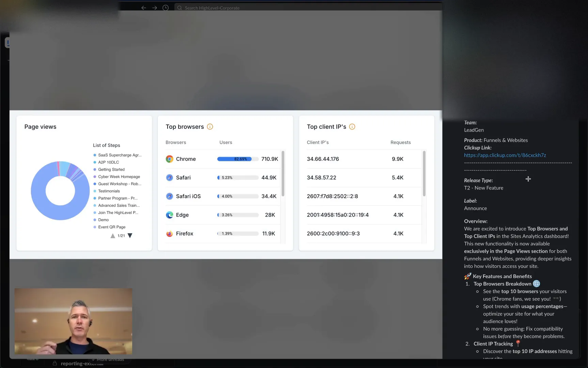The width and height of the screenshot is (588, 368).
Task: Click the Client IP's column header
Action: coord(318,142)
